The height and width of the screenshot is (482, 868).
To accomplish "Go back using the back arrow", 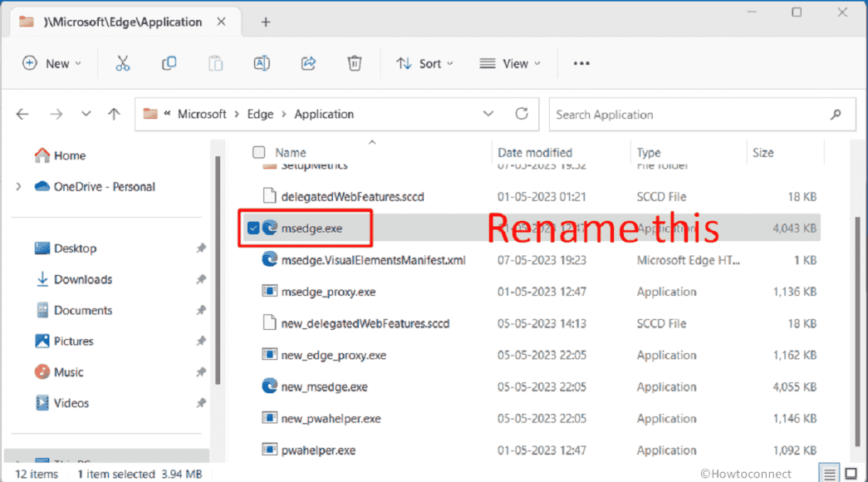I will (x=22, y=114).
